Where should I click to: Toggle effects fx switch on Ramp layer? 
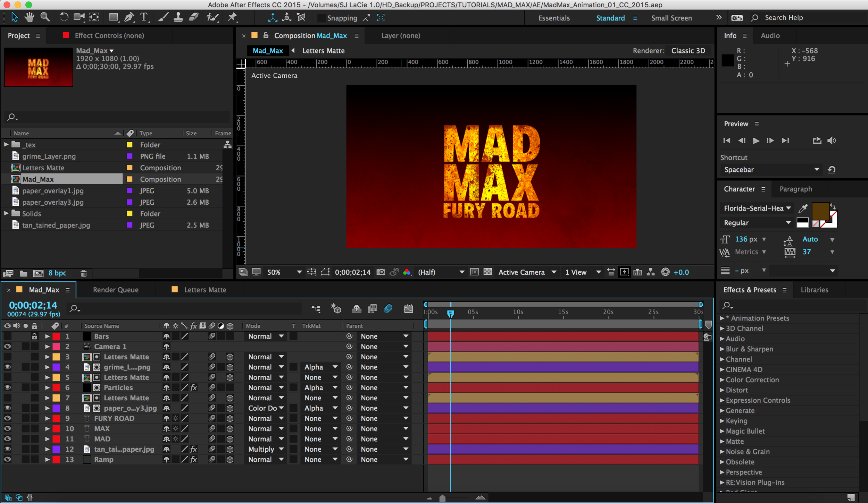point(193,459)
